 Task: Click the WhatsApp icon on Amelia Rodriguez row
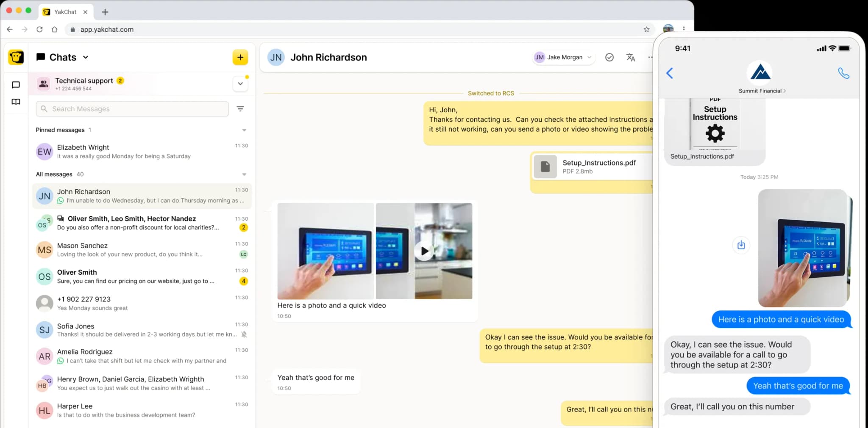[61, 361]
